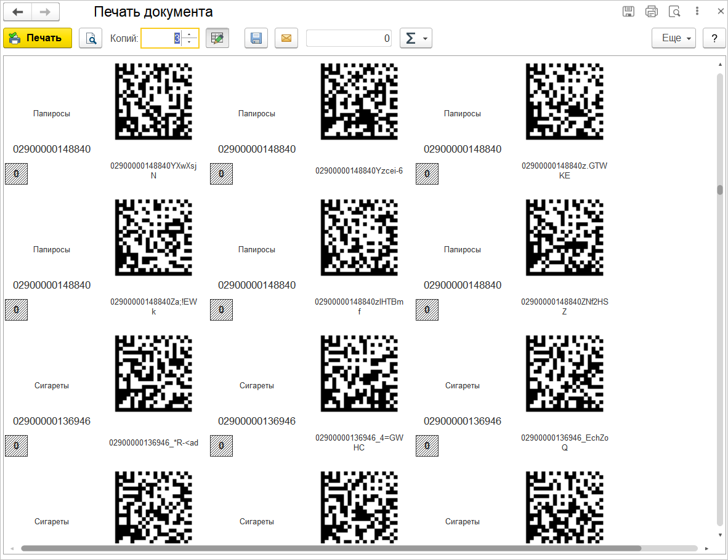Select barcode for 02900000148840Za;!EWk
The height and width of the screenshot is (560, 728).
click(x=154, y=238)
